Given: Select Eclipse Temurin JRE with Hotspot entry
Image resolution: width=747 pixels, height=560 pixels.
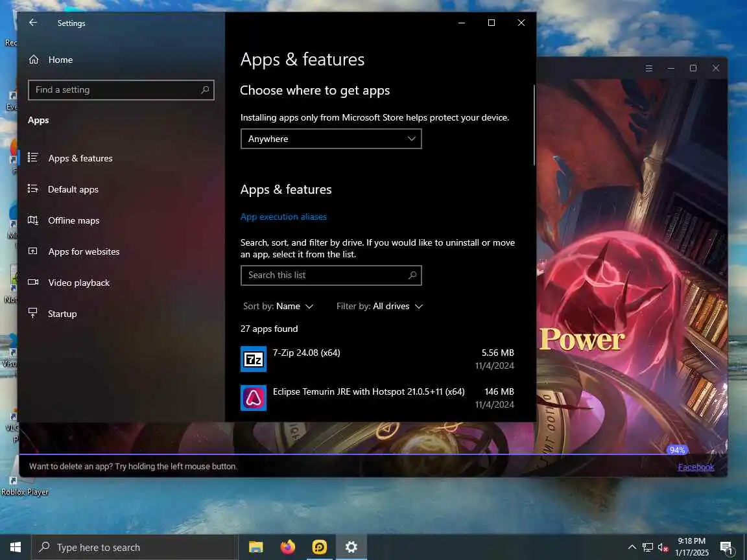Looking at the screenshot, I should (x=377, y=397).
